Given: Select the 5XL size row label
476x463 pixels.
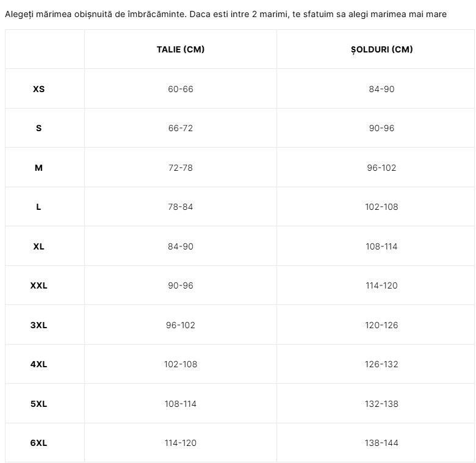Looking at the screenshot, I should 39,404.
